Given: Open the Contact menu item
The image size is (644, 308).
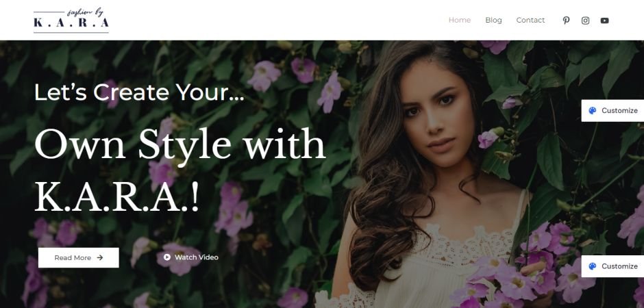Looking at the screenshot, I should click(530, 20).
